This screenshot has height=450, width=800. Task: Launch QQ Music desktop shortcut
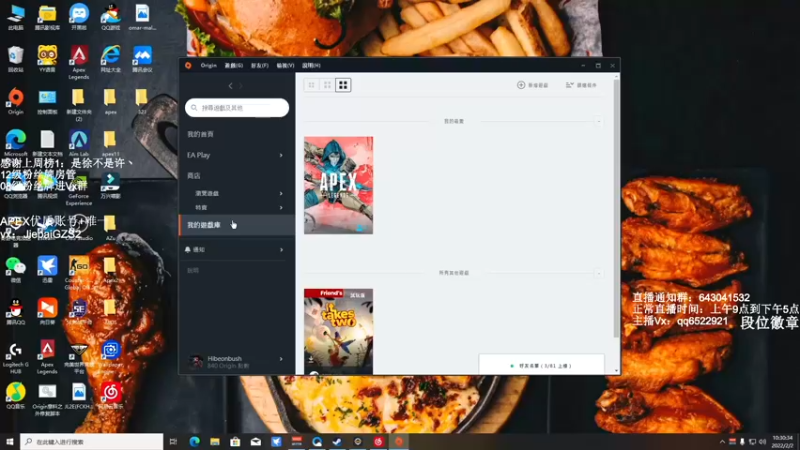point(16,396)
